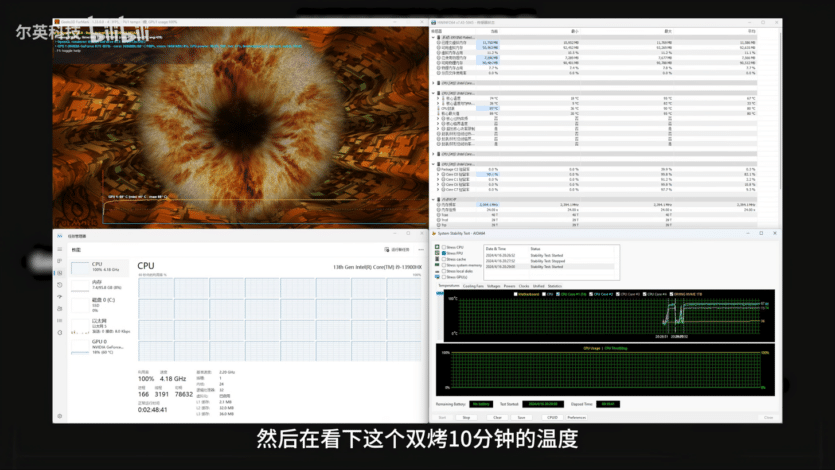Screen dimensions: 835x470
Task: Select Performance page icon in Task Manager
Action: point(60,273)
